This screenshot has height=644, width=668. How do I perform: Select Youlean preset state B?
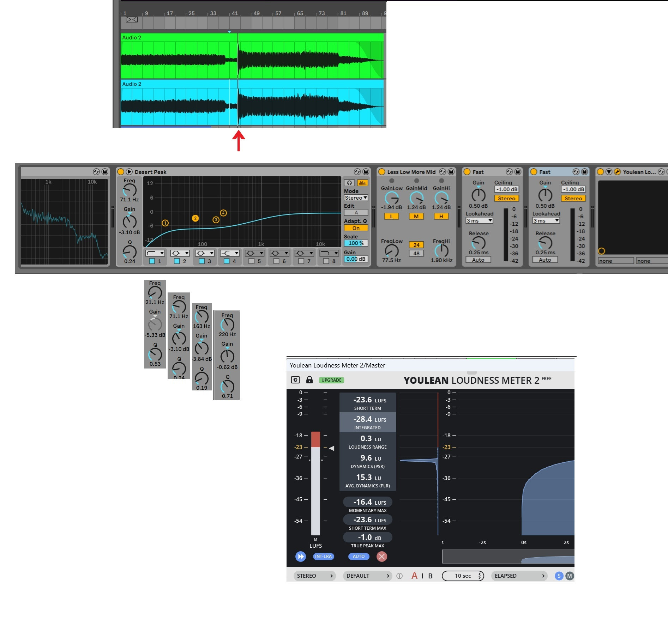(431, 576)
